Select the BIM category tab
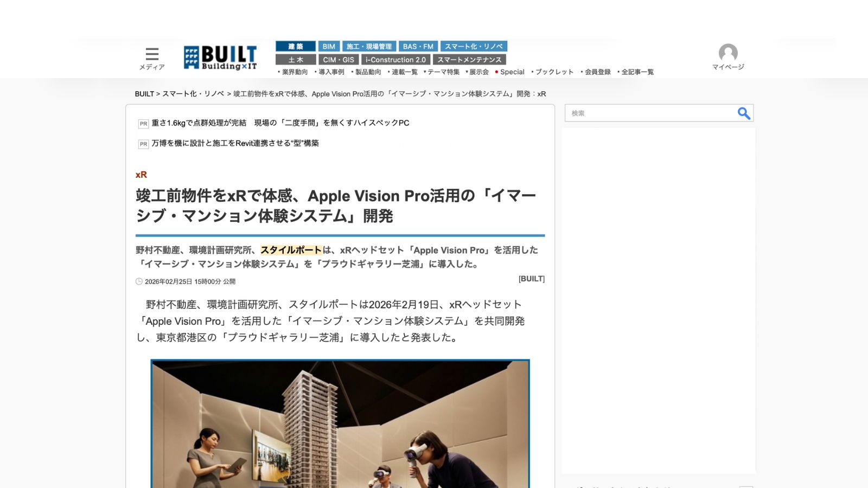Viewport: 868px width, 488px height. coord(329,47)
